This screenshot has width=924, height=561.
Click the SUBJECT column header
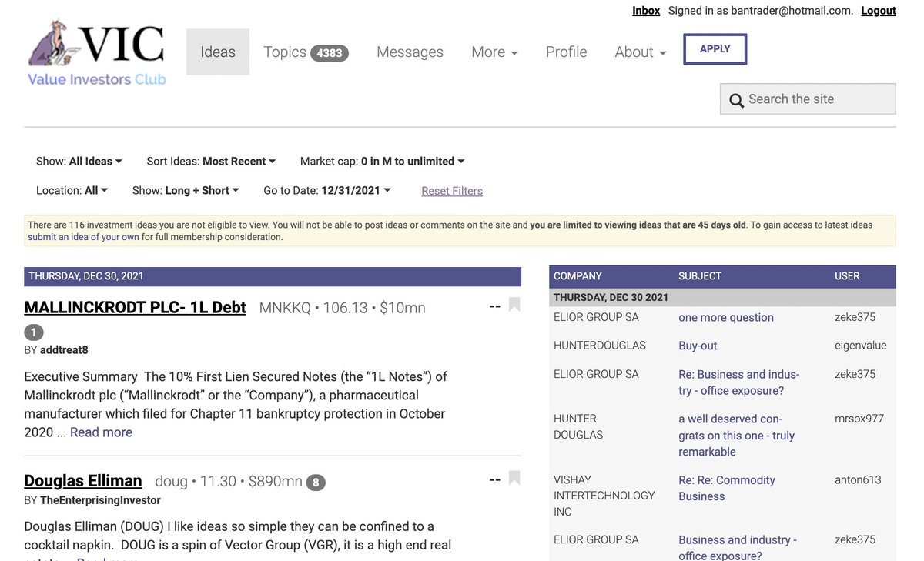700,276
